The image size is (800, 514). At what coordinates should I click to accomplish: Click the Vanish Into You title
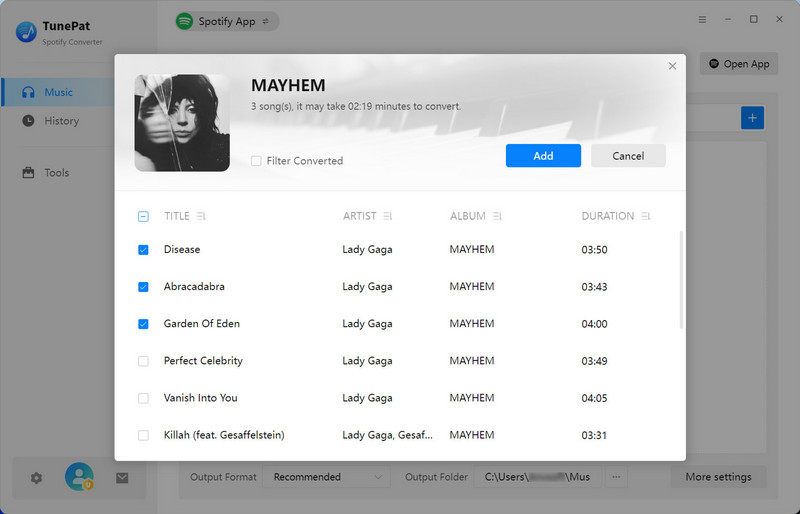pyautogui.click(x=201, y=398)
